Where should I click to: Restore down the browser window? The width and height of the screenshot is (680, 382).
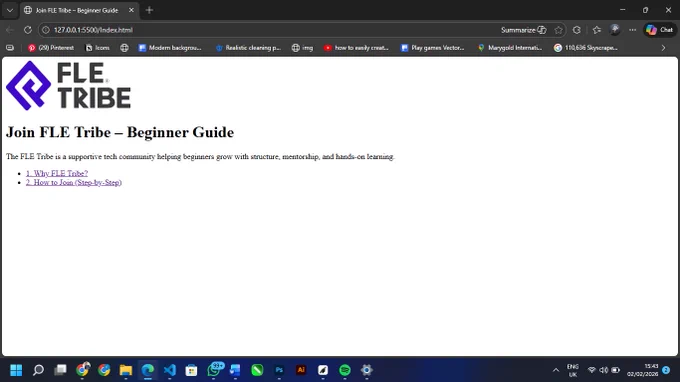click(x=645, y=10)
